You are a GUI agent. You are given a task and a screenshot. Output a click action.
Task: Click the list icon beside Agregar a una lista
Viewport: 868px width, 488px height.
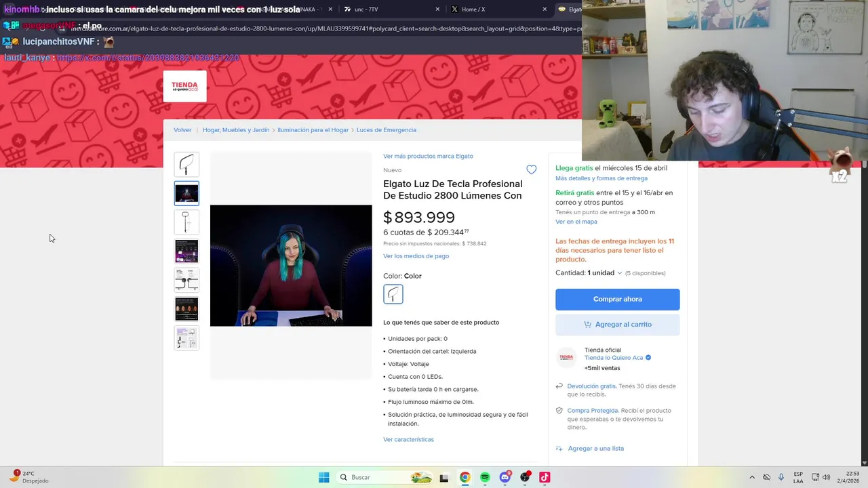coord(559,449)
